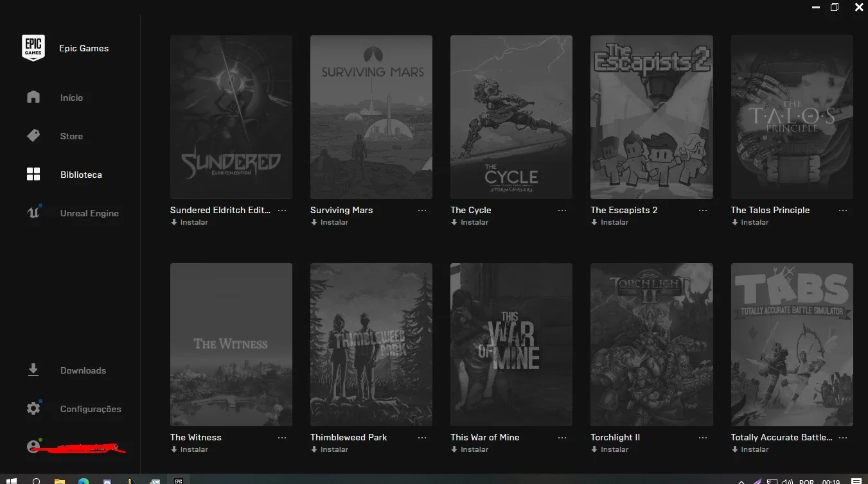Open The Cycle cover thumbnail
Viewport: 868px width, 484px height.
pos(511,117)
